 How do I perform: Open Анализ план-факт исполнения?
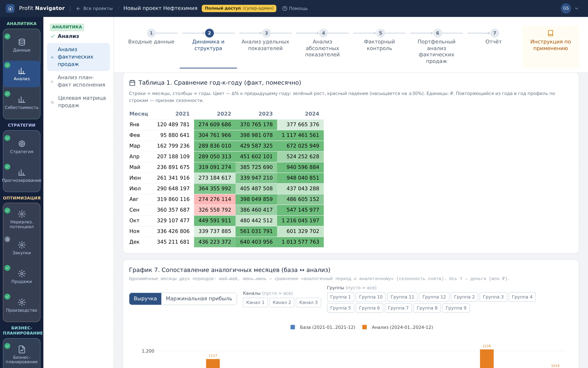(78, 81)
